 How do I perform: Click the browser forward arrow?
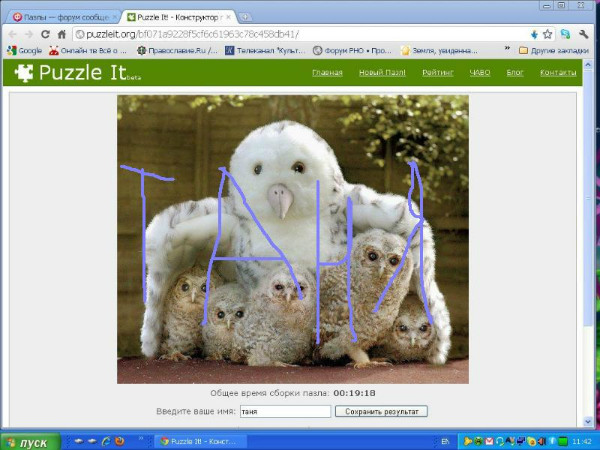point(28,33)
